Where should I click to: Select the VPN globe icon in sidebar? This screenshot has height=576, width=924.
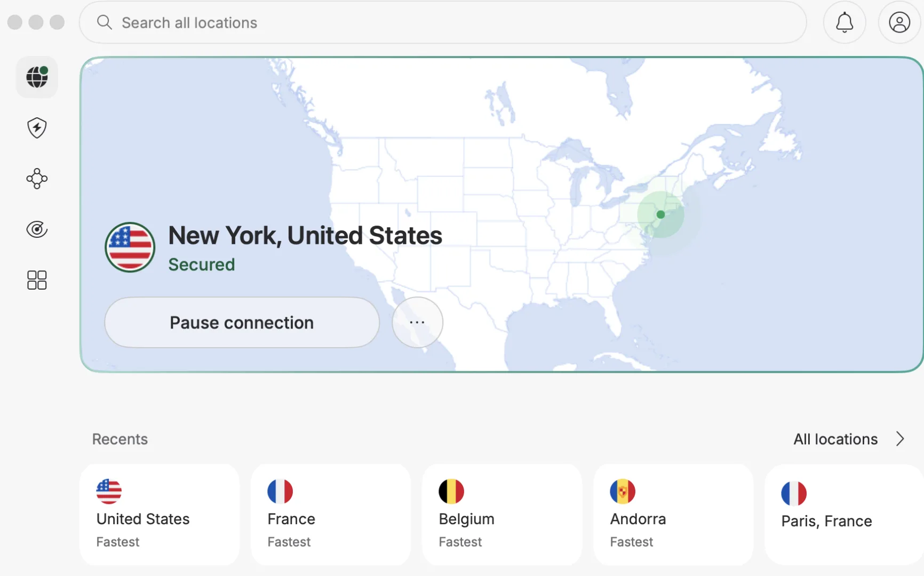click(36, 77)
